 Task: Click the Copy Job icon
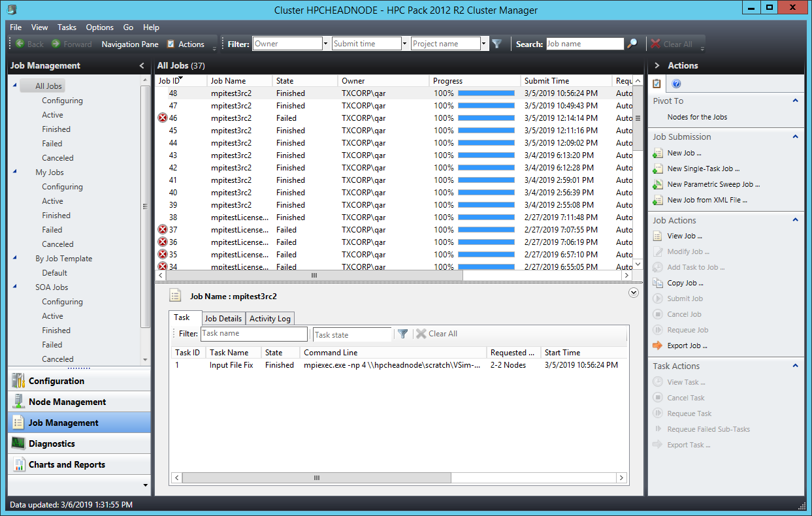point(658,283)
